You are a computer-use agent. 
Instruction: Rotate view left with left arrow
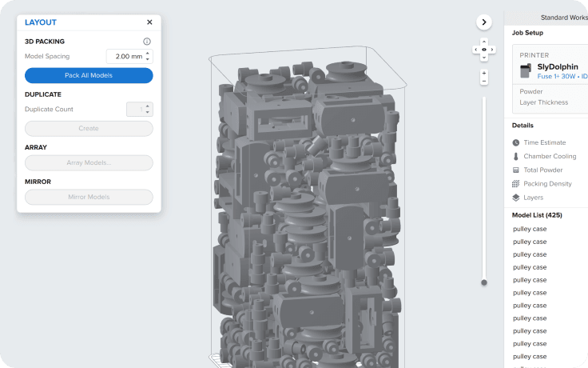coord(476,50)
